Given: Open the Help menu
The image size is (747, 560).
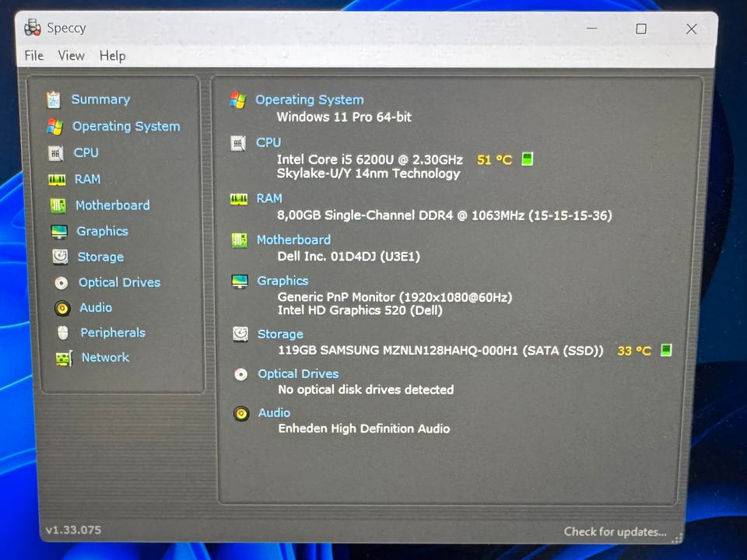Looking at the screenshot, I should click(x=112, y=56).
